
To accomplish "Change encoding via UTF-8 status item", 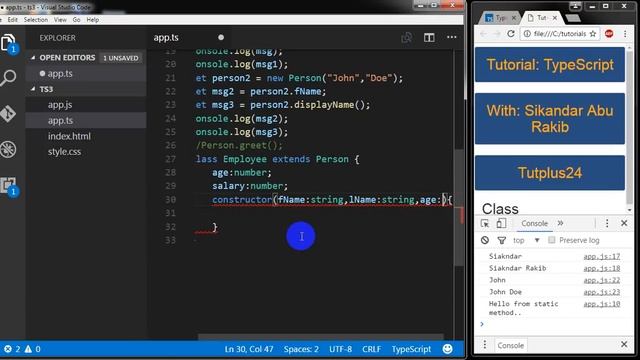I will click(340, 349).
